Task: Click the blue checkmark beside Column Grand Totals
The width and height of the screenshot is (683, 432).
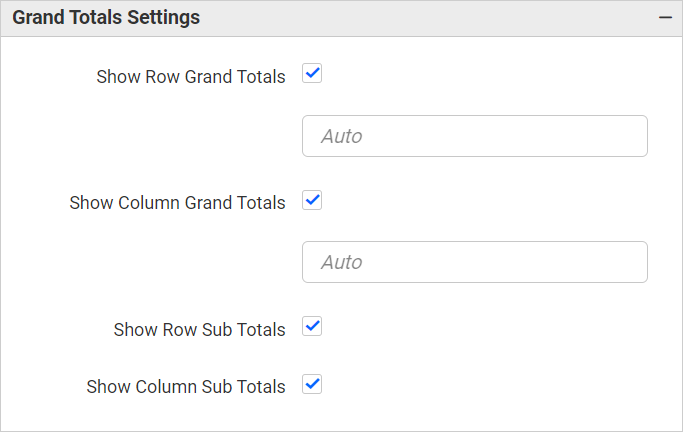Action: [x=312, y=200]
